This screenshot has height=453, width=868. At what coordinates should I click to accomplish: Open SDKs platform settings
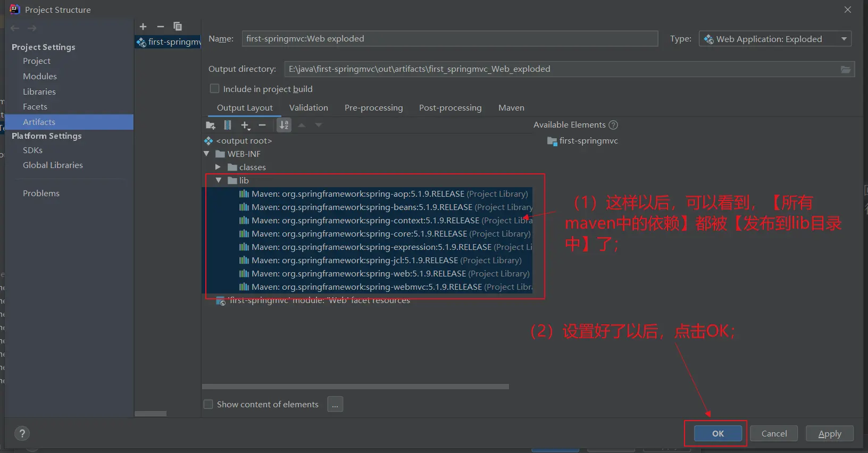point(32,150)
